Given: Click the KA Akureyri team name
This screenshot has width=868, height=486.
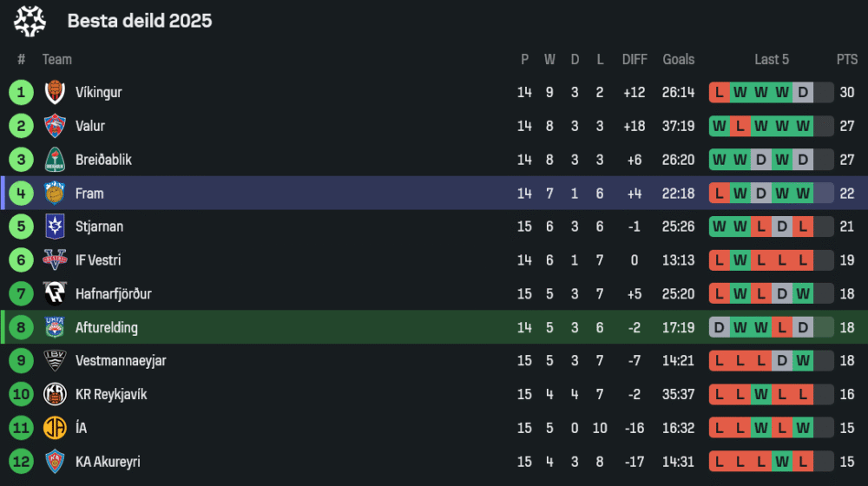Looking at the screenshot, I should [108, 462].
